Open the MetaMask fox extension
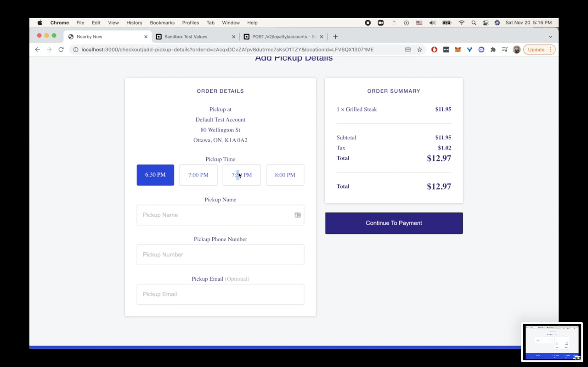588x367 pixels. (x=458, y=50)
